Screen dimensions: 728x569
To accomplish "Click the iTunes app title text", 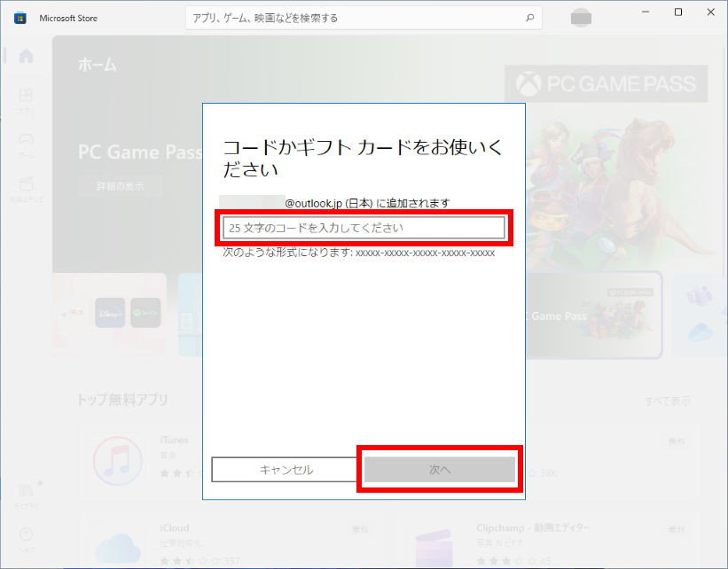I will [174, 440].
